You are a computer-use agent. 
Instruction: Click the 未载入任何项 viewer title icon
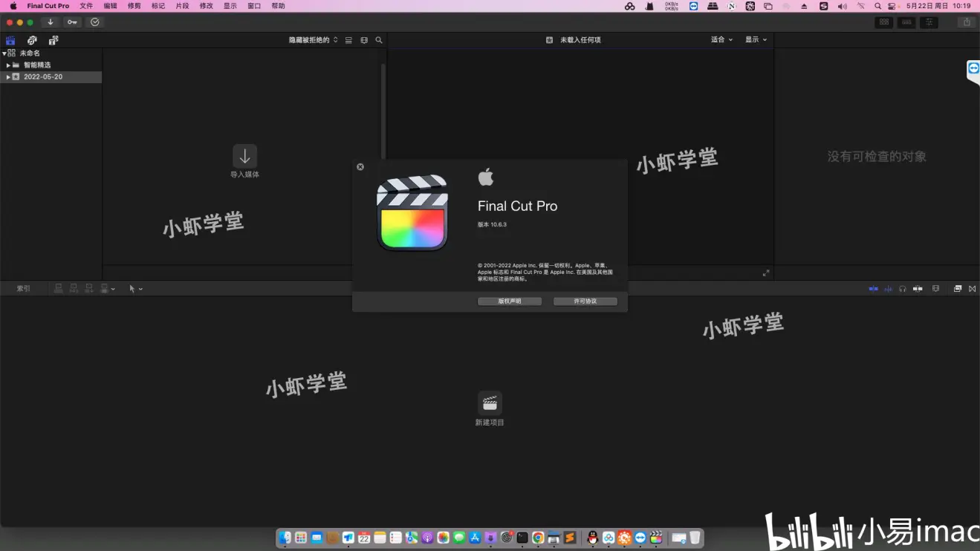click(x=549, y=40)
